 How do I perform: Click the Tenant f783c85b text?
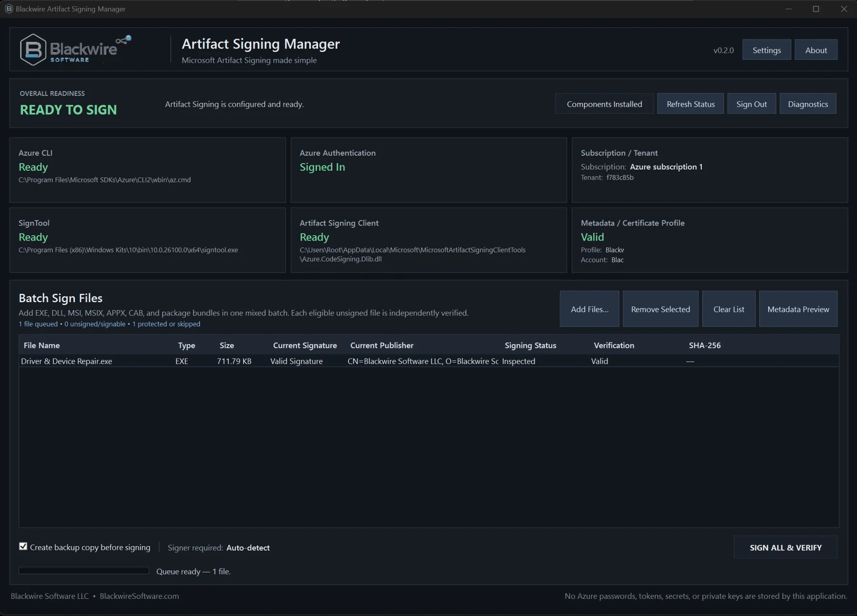(x=607, y=177)
